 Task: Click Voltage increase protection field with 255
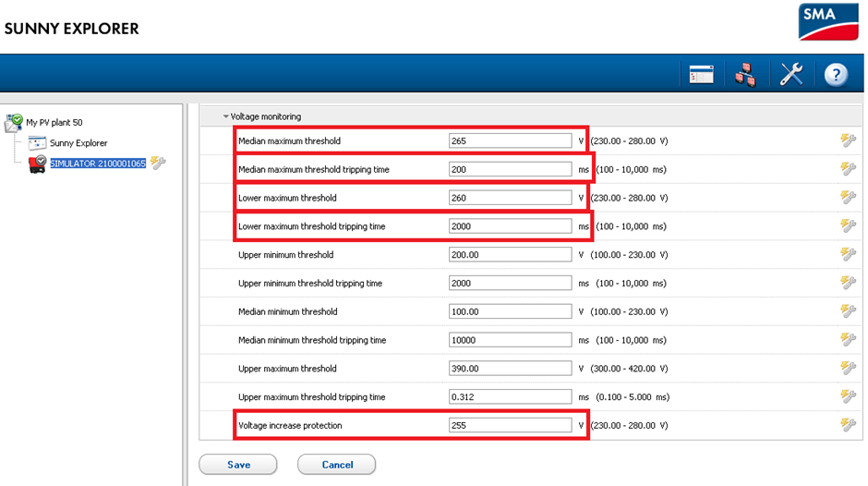(x=510, y=425)
